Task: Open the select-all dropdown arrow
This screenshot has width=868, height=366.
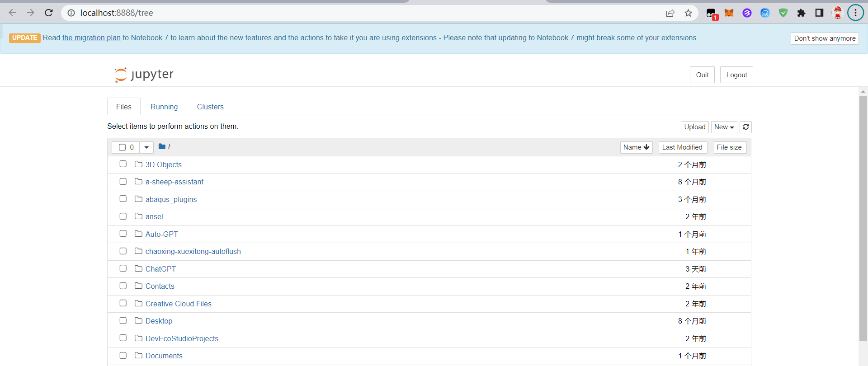Action: (146, 147)
